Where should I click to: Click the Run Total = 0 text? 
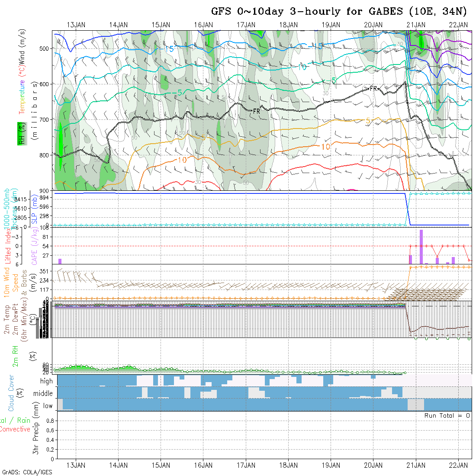[x=447, y=415]
